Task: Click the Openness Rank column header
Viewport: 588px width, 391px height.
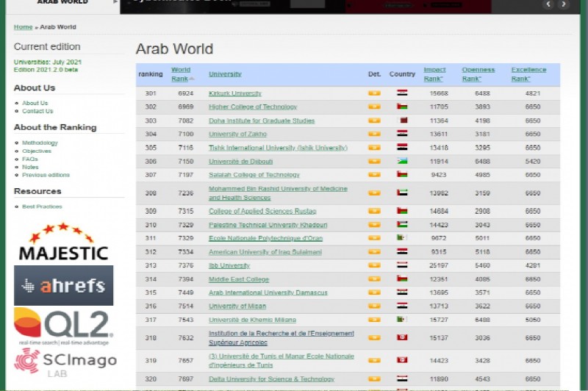Action: (x=478, y=73)
